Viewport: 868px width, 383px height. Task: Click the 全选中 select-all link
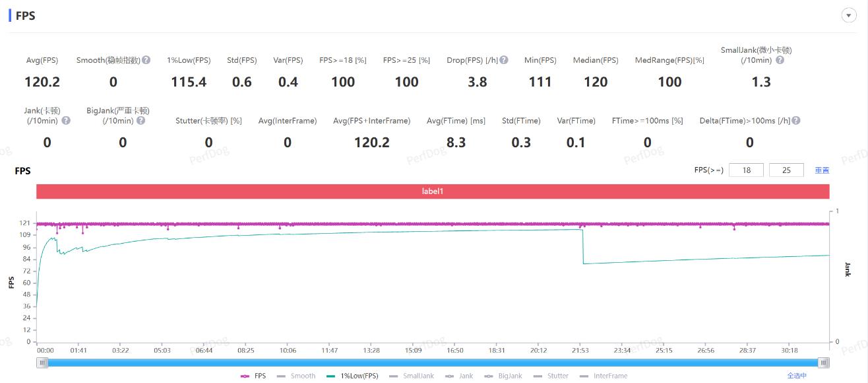(796, 376)
